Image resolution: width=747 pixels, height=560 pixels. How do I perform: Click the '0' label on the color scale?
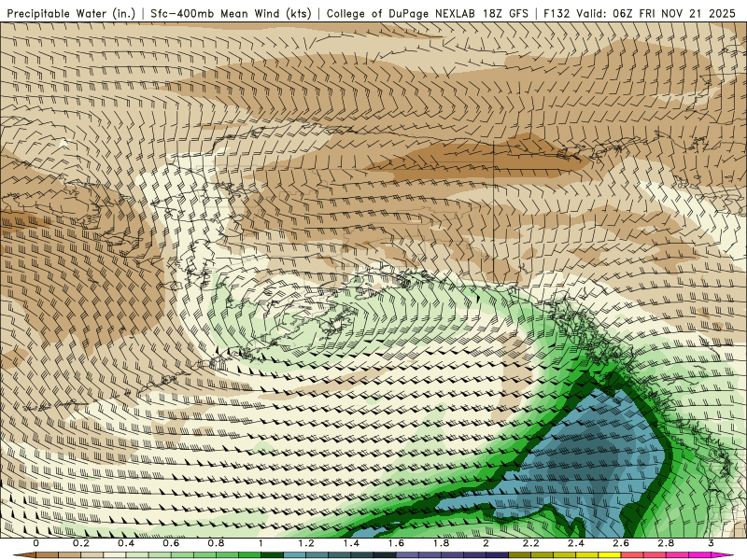pyautogui.click(x=36, y=543)
